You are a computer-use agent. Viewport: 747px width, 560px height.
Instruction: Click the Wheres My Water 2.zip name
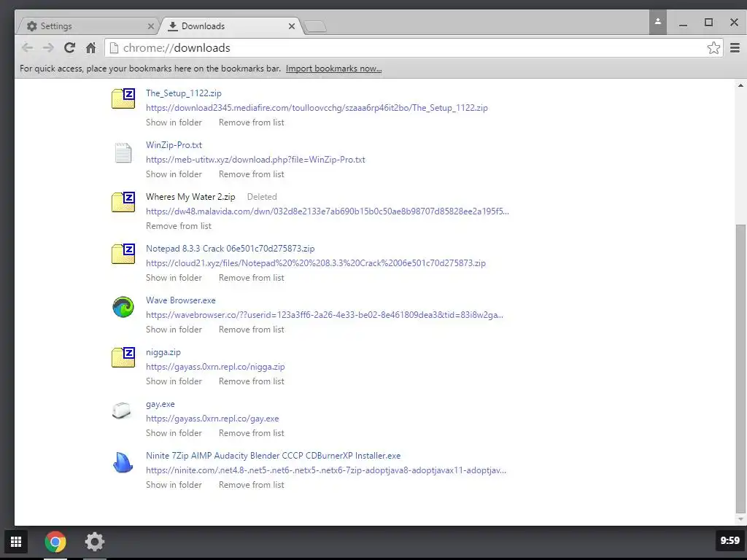pyautogui.click(x=190, y=197)
